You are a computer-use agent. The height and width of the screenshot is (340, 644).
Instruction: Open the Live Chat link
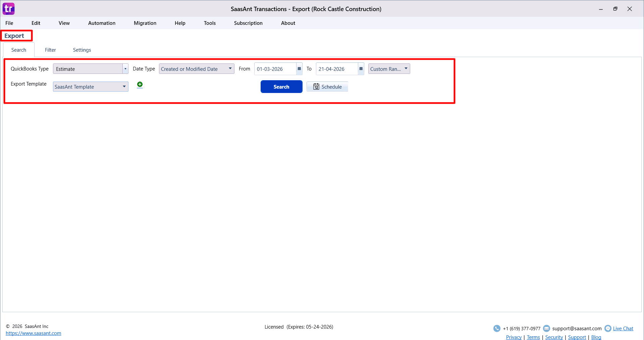pos(623,329)
